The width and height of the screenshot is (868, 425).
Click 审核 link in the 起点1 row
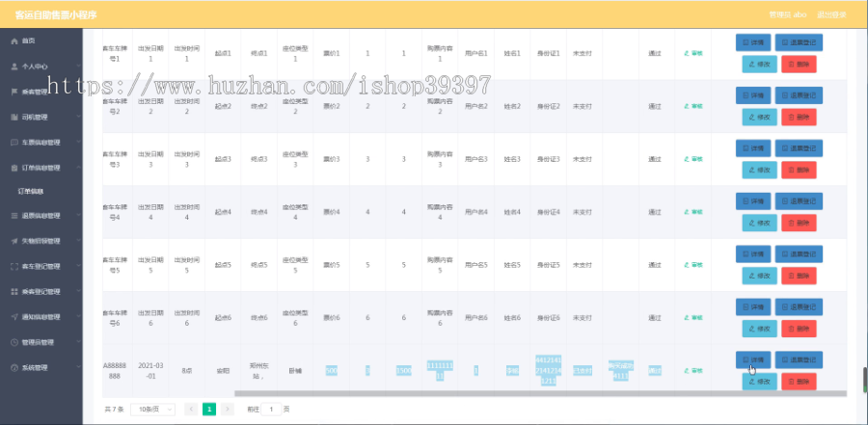point(693,53)
